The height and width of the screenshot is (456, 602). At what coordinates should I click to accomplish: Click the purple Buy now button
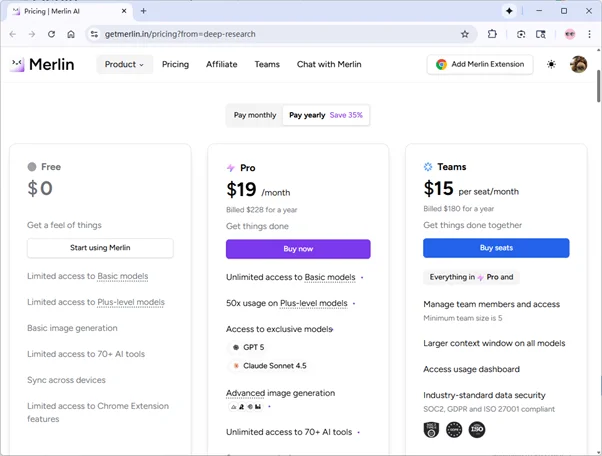(298, 249)
